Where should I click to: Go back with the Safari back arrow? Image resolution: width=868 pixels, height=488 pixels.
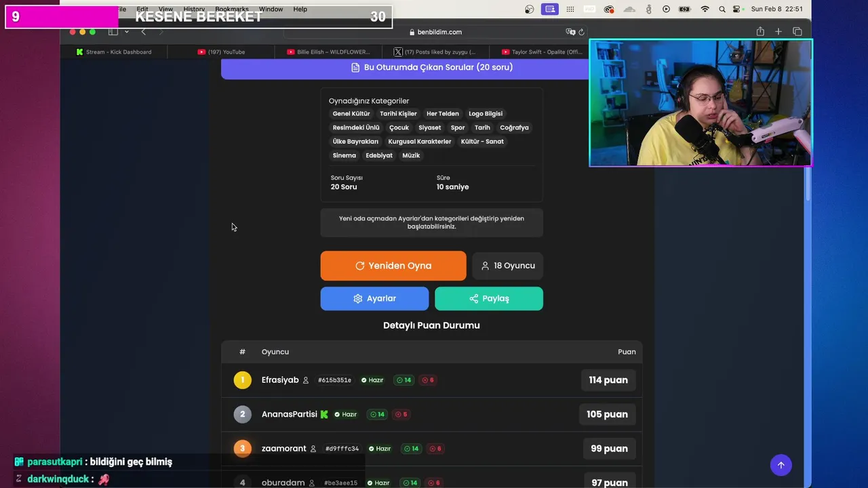tap(143, 32)
